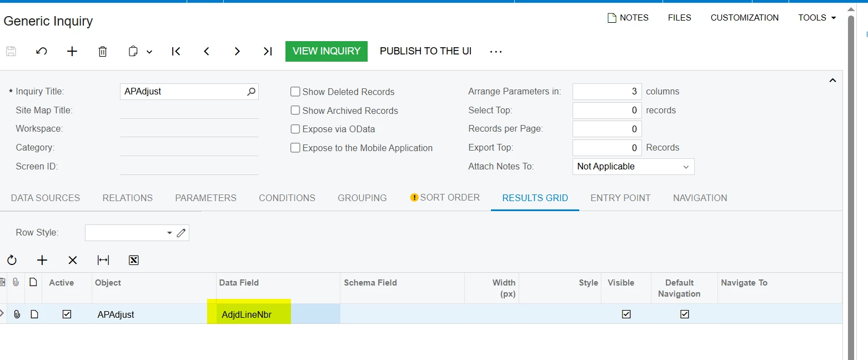This screenshot has width=868, height=360.
Task: Open NOTES from the top bar
Action: (x=628, y=18)
